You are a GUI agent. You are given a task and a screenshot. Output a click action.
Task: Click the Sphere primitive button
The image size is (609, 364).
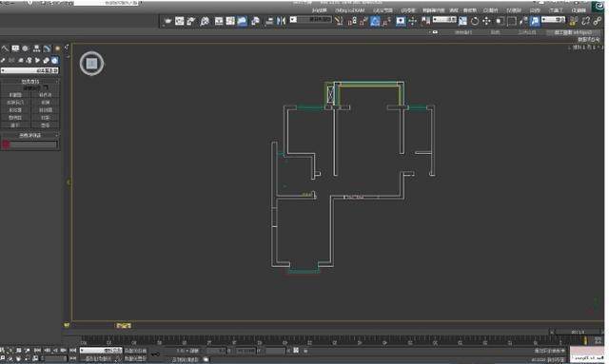coord(46,103)
